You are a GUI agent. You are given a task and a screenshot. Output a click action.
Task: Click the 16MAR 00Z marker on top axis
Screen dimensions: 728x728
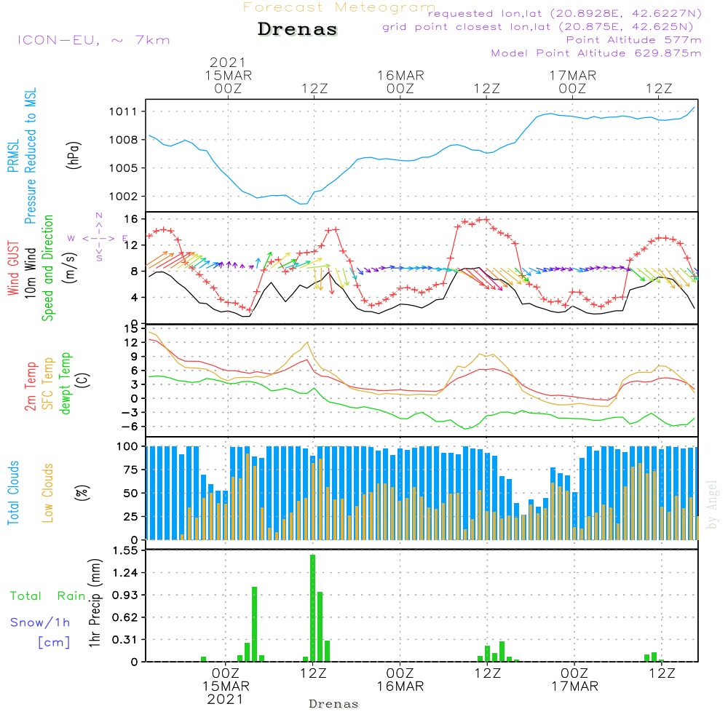[x=400, y=82]
